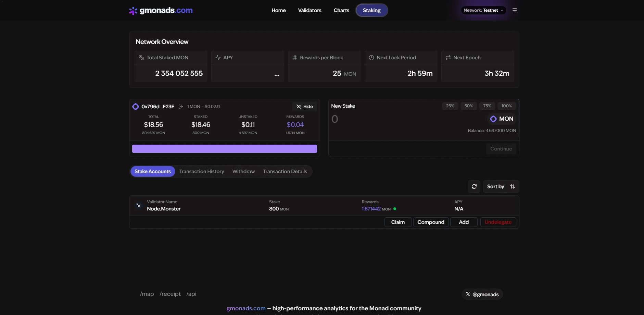Image resolution: width=644 pixels, height=315 pixels.
Task: Click the APY pulse icon
Action: click(218, 58)
